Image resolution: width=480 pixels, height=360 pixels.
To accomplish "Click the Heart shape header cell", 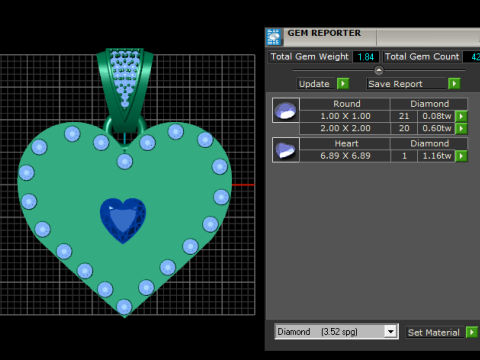I will [x=345, y=144].
